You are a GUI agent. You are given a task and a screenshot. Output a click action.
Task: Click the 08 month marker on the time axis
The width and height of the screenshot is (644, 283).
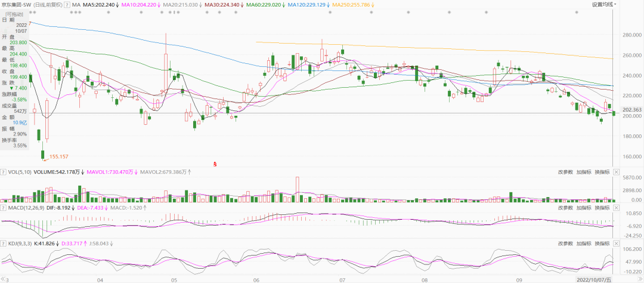click(425, 279)
